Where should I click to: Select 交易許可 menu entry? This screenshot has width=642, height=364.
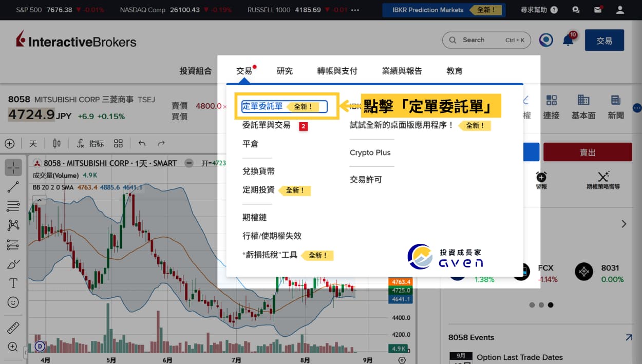click(x=366, y=180)
